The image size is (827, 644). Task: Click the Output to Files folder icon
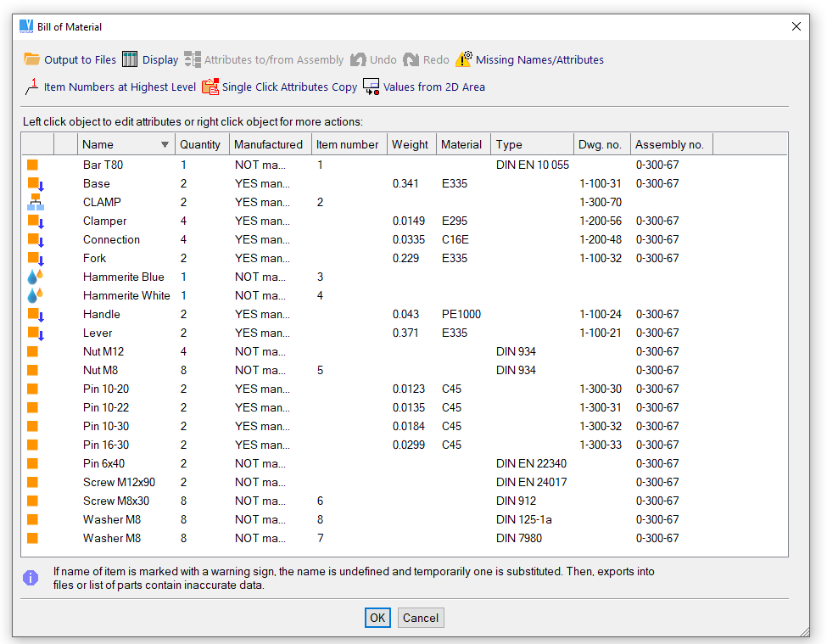click(32, 59)
